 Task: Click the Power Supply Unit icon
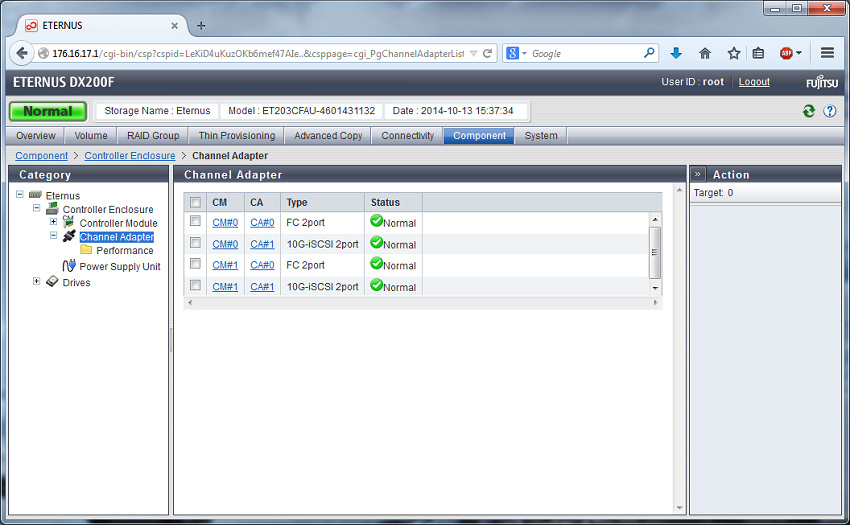[69, 266]
